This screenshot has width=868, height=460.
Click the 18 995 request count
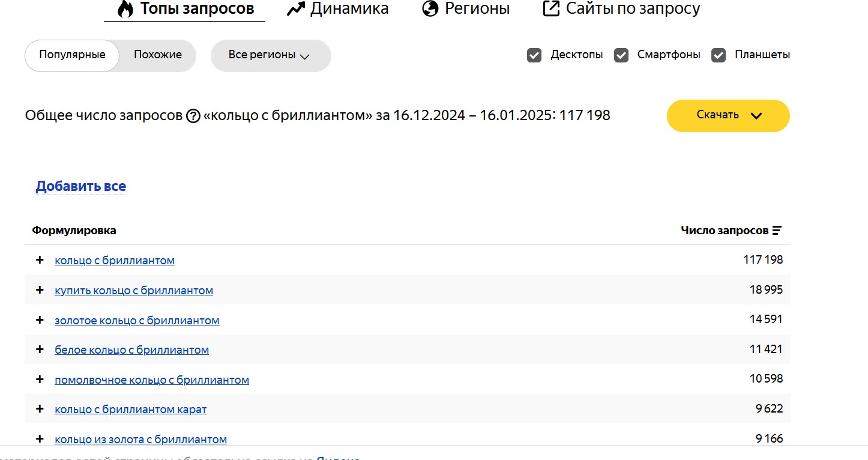click(766, 290)
